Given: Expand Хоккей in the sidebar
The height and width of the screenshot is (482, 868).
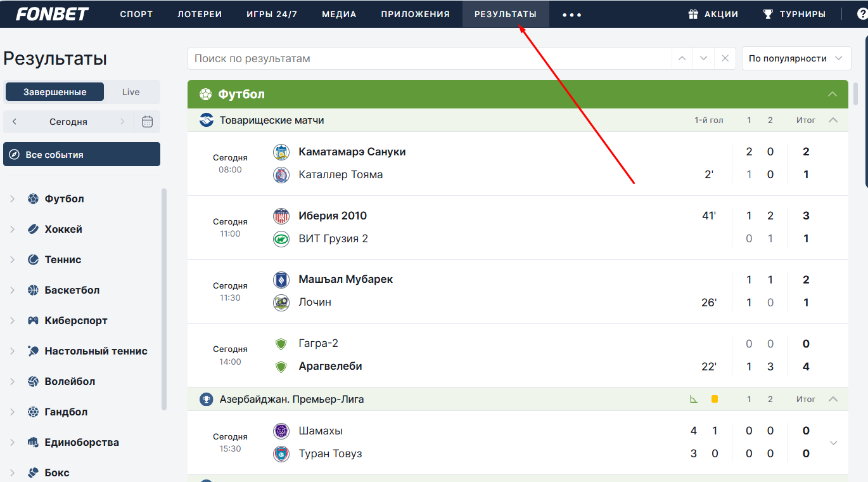Looking at the screenshot, I should [12, 230].
